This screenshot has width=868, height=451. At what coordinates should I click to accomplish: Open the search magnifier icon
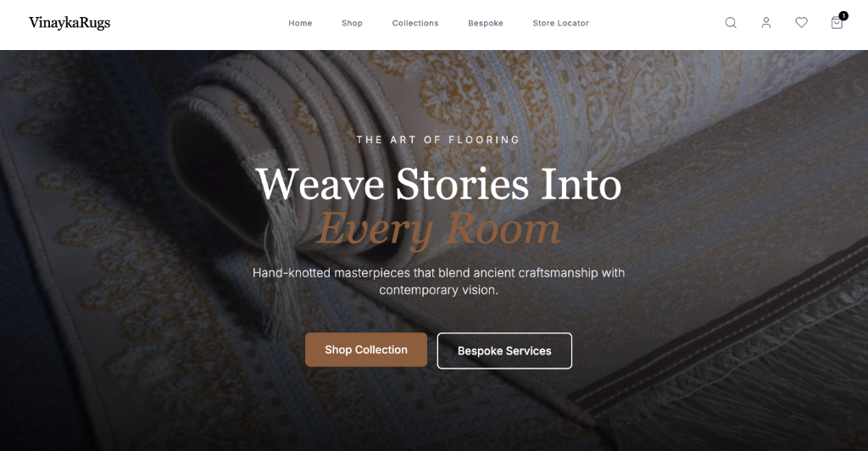pyautogui.click(x=731, y=23)
